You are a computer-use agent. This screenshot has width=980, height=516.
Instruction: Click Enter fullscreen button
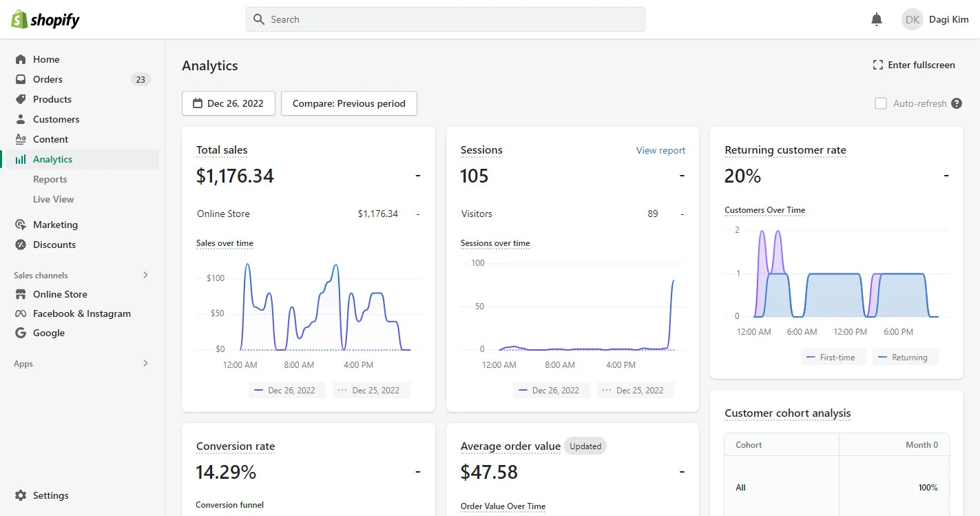click(x=913, y=65)
